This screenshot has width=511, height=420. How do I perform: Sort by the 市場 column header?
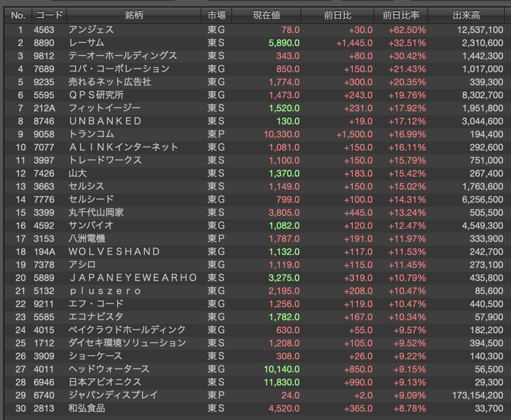[x=216, y=15]
